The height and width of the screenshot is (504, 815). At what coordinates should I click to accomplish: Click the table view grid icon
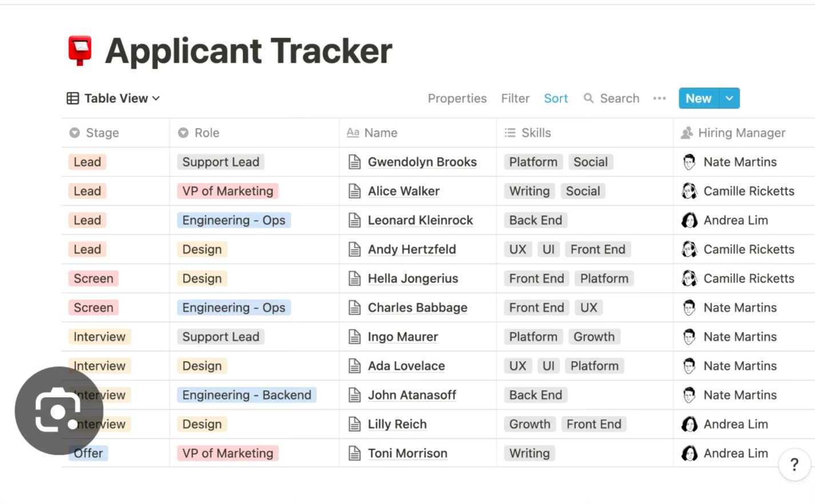coord(73,98)
